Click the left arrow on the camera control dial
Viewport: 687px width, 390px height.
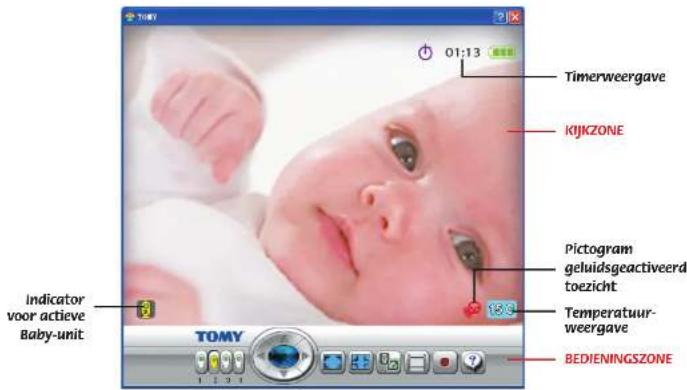263,356
